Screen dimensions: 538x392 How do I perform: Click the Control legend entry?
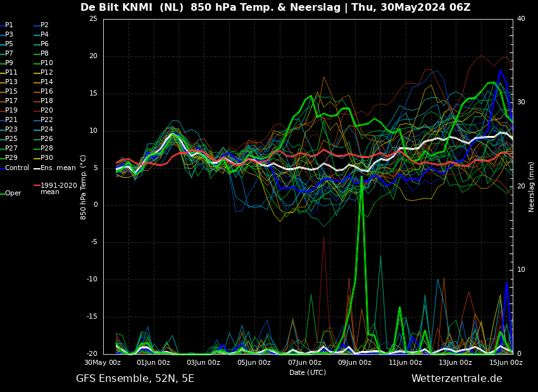pyautogui.click(x=15, y=168)
